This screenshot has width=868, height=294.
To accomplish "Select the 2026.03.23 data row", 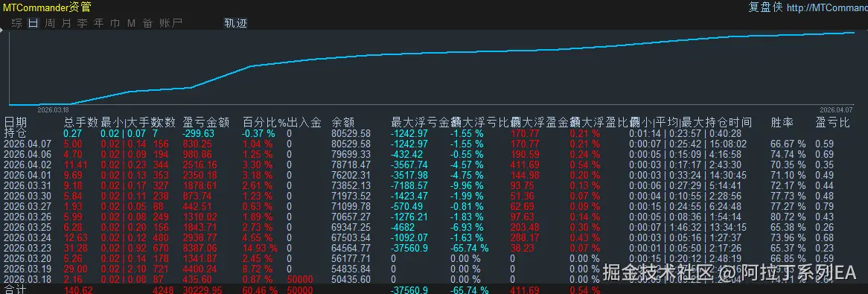I will [x=433, y=249].
